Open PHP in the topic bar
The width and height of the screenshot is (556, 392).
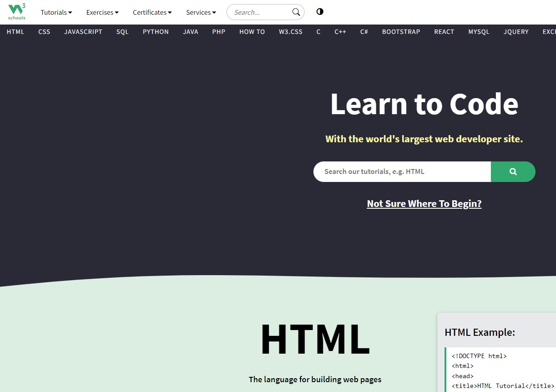(219, 32)
